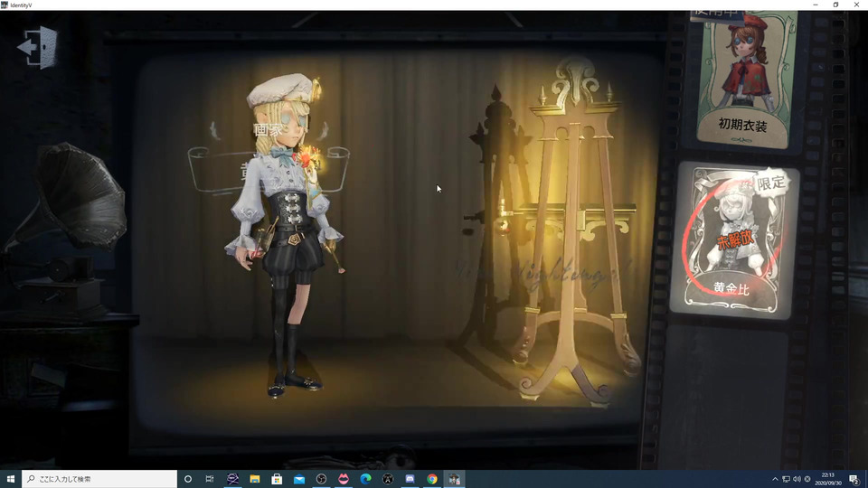Close the IdentityV window
Image resolution: width=868 pixels, height=488 pixels.
[857, 5]
